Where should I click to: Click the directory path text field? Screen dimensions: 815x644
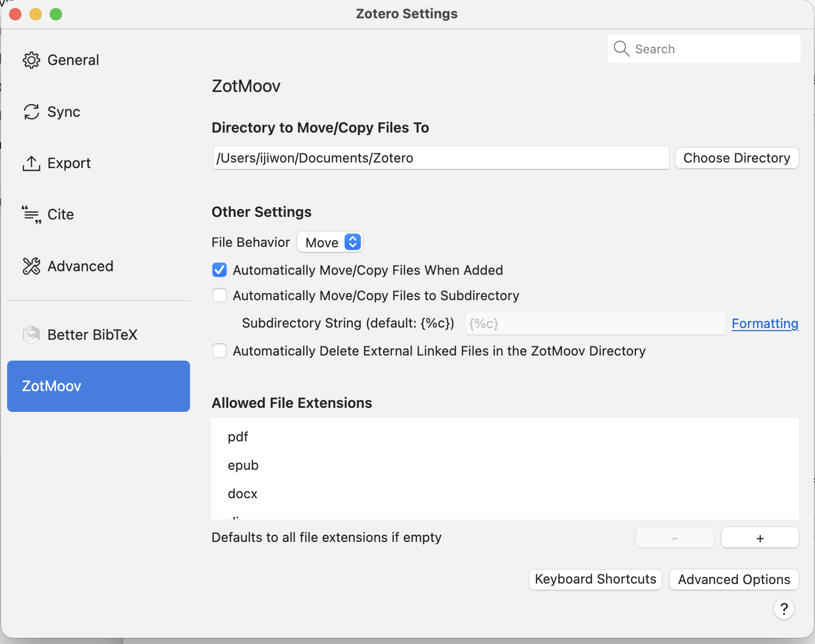(x=441, y=158)
